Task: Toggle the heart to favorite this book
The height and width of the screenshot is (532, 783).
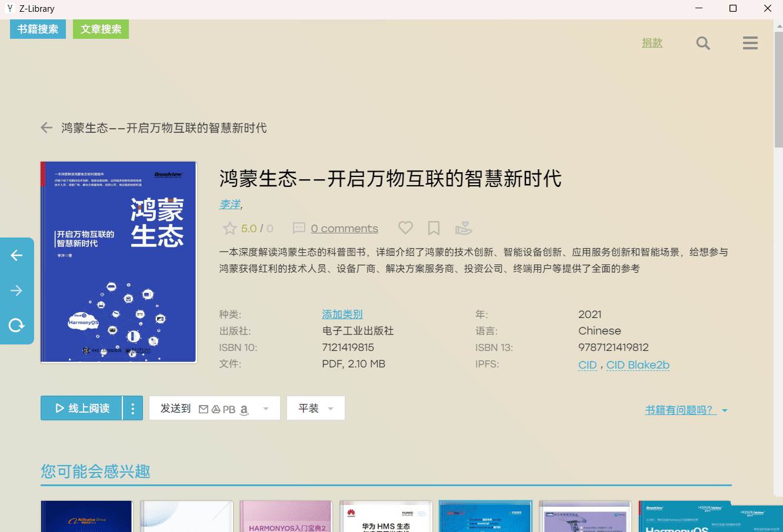Action: [405, 227]
